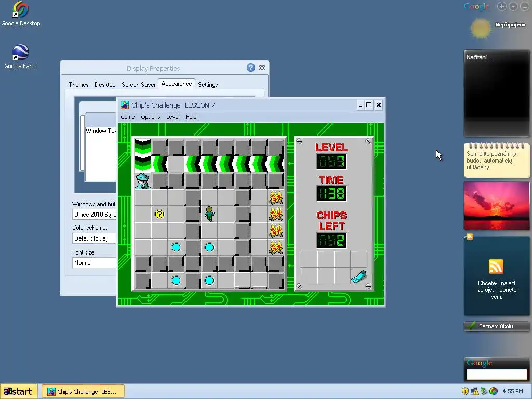
Task: Open the Options menu
Action: coord(150,117)
